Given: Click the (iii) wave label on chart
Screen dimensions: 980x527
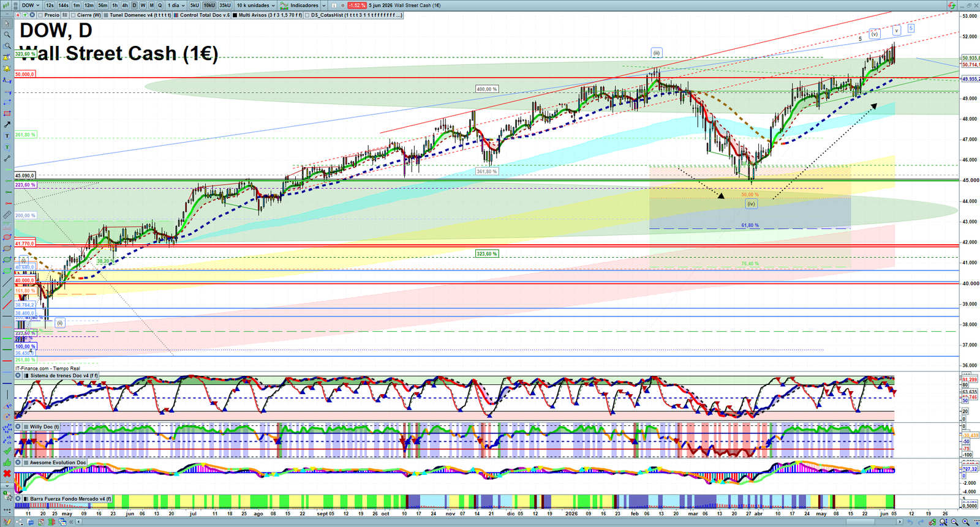Looking at the screenshot, I should [656, 53].
